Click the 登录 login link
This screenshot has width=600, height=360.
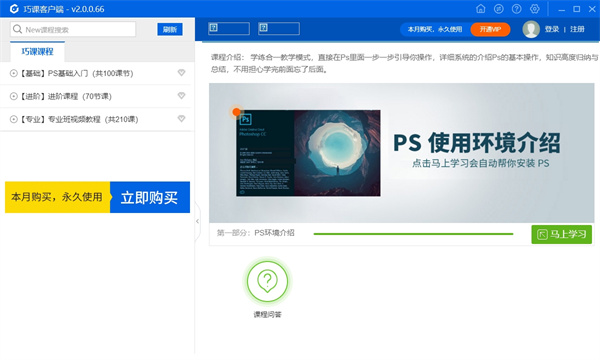(x=552, y=29)
